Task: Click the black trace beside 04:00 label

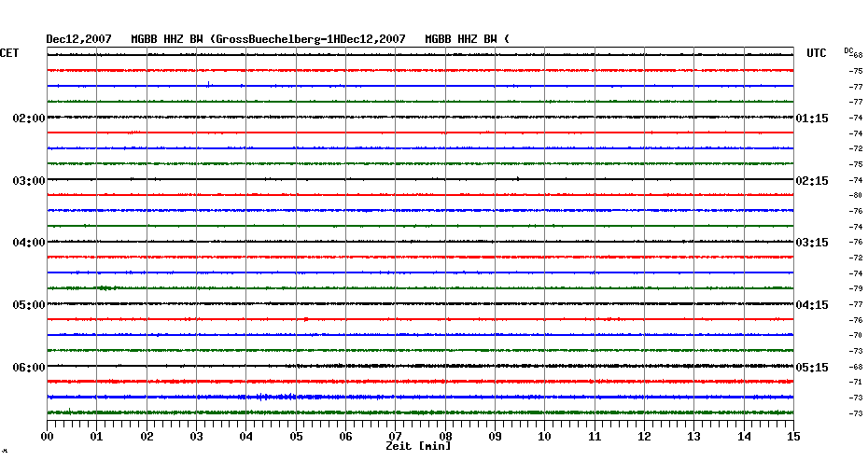Action: (x=420, y=242)
